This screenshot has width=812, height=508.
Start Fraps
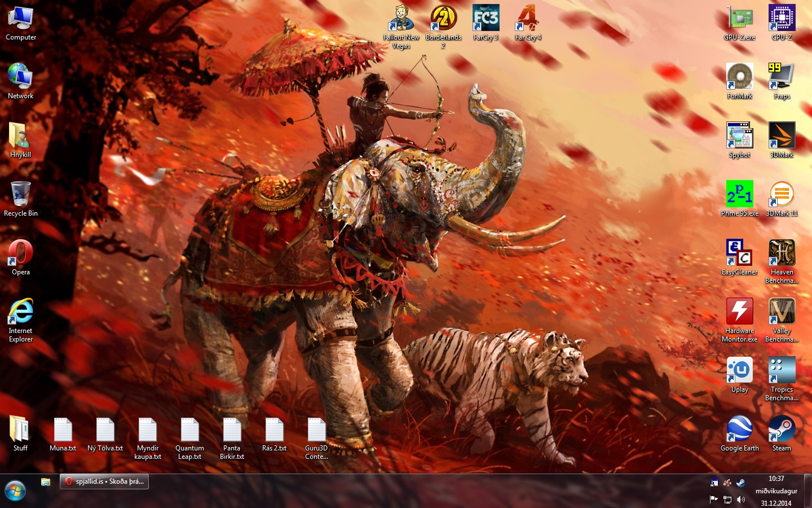click(782, 76)
